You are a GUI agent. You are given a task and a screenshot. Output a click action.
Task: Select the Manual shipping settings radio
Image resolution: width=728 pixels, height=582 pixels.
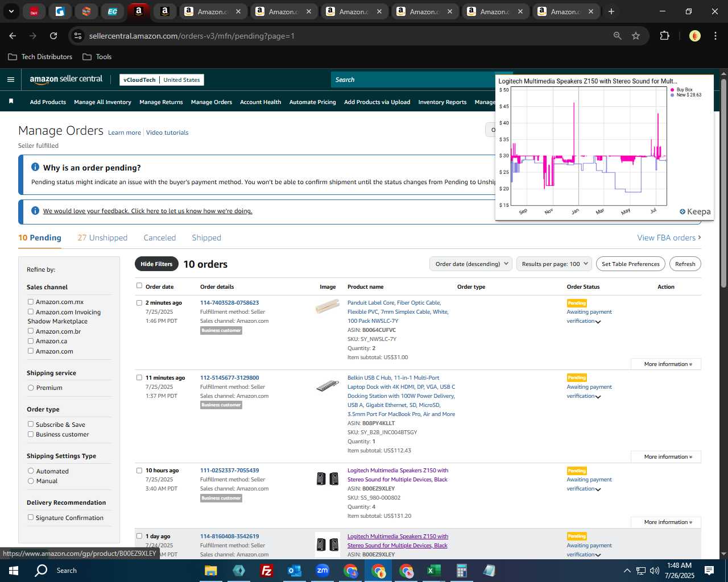[x=31, y=481]
